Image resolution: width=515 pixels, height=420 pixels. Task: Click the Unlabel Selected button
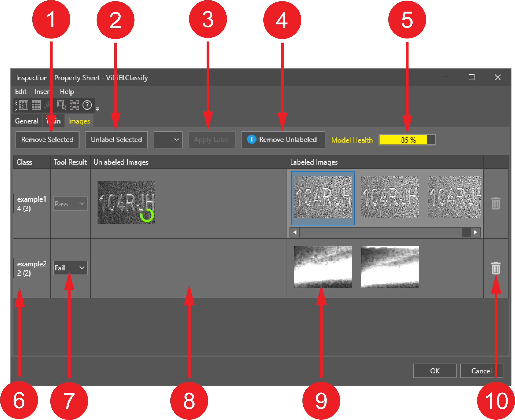pyautogui.click(x=116, y=140)
